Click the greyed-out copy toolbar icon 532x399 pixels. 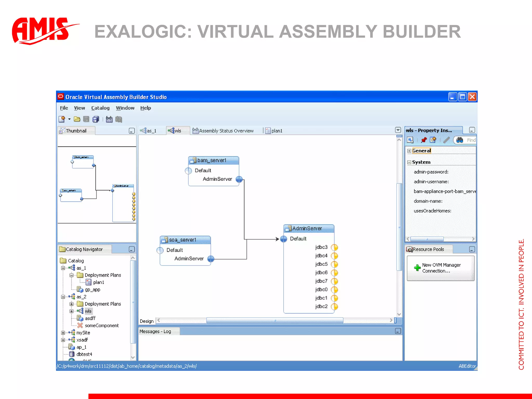pyautogui.click(x=119, y=119)
